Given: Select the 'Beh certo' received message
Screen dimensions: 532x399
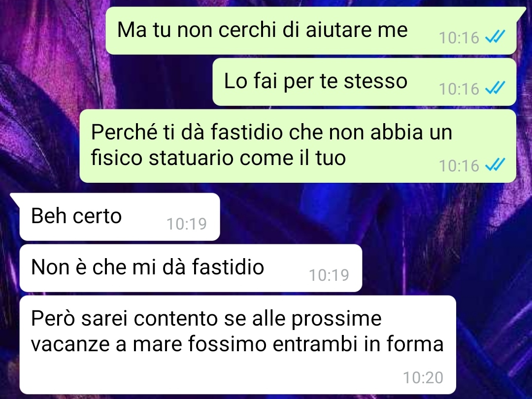Looking at the screenshot, I should point(120,217).
